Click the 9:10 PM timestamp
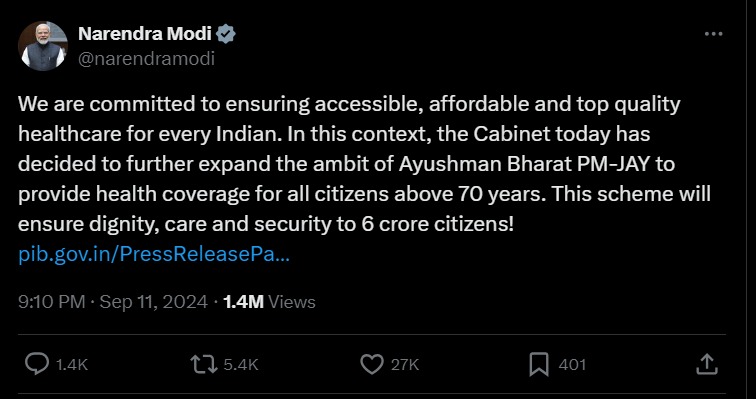Image resolution: width=756 pixels, height=399 pixels. pyautogui.click(x=52, y=302)
